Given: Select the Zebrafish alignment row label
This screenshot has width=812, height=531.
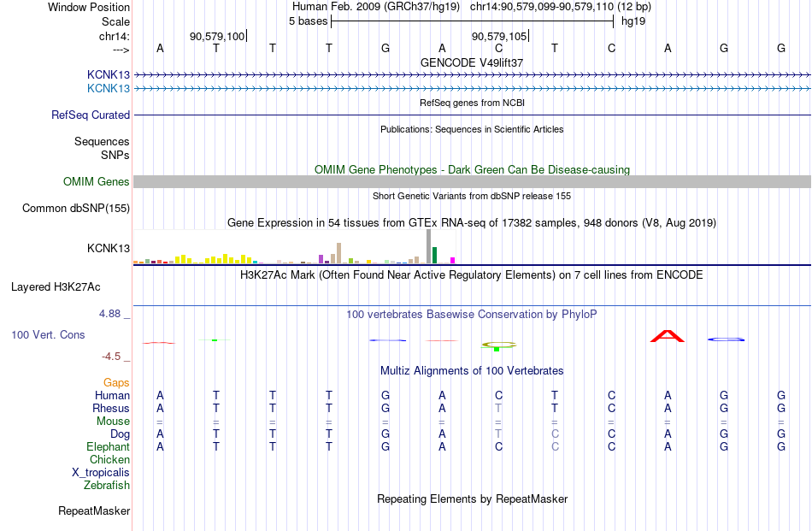Looking at the screenshot, I should pyautogui.click(x=107, y=486).
